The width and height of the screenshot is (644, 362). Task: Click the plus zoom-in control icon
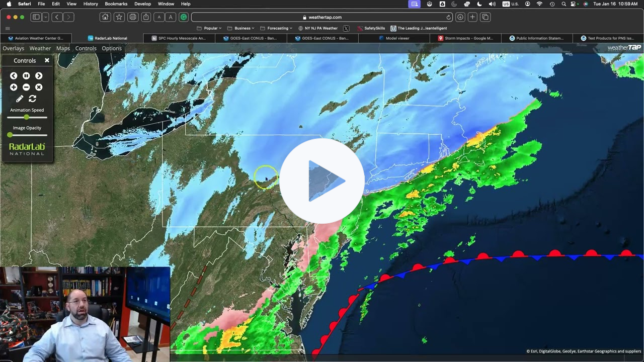(14, 87)
